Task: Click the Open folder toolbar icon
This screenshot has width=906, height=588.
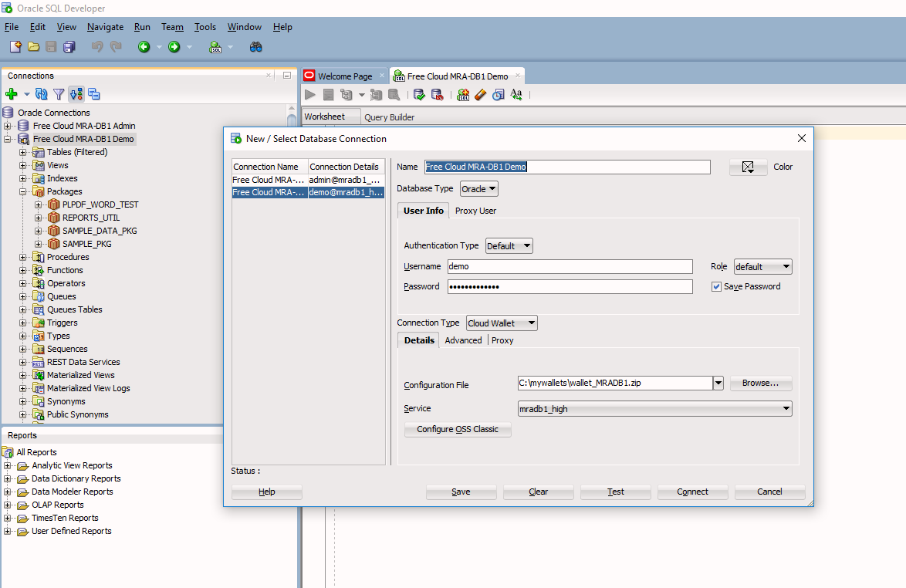Action: (33, 47)
